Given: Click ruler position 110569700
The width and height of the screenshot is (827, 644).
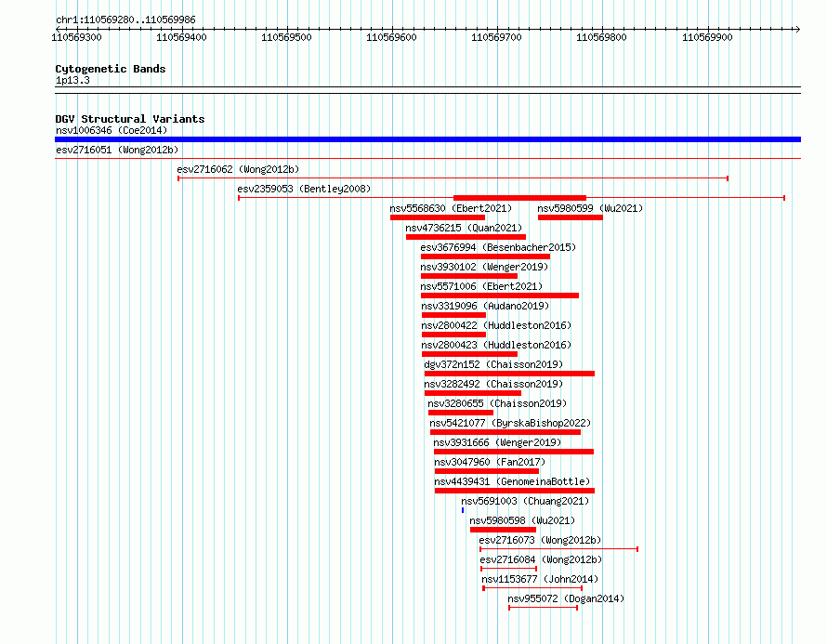Looking at the screenshot, I should click(497, 37).
